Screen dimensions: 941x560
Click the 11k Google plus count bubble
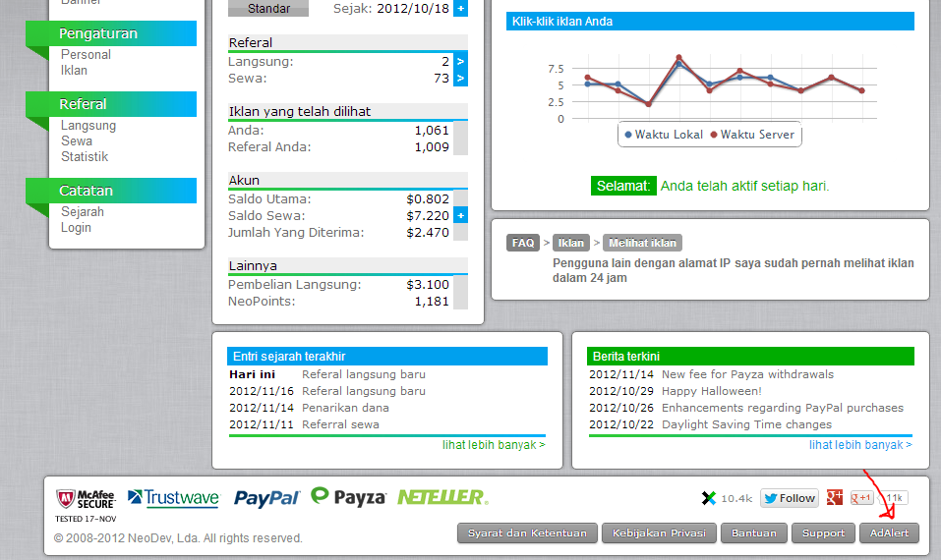click(895, 498)
